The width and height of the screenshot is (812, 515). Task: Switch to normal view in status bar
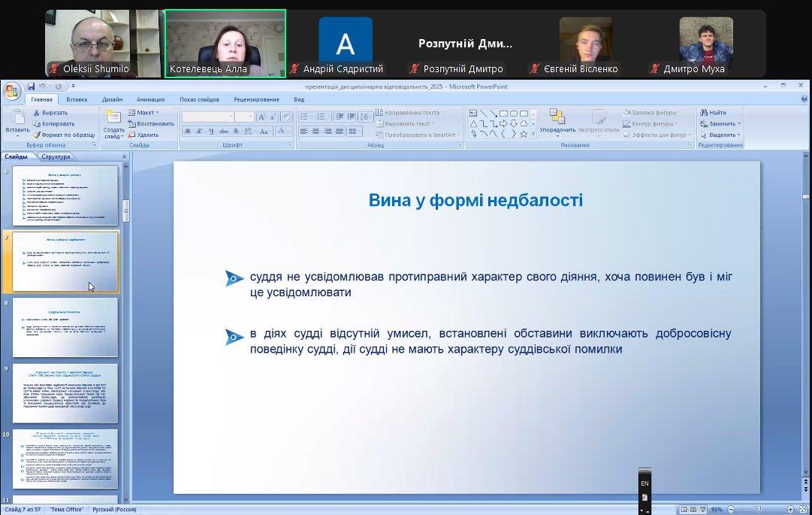point(684,509)
